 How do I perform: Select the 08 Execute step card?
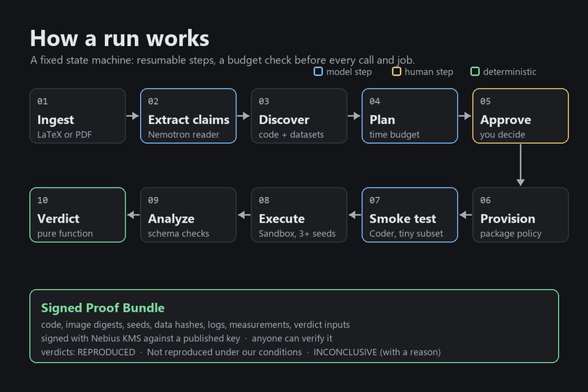(299, 215)
